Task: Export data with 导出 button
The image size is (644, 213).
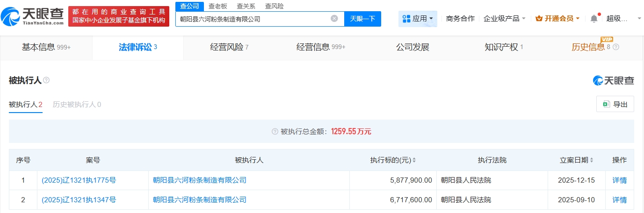Action: (615, 104)
